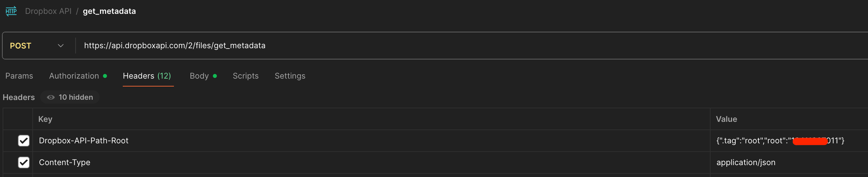Select the Headers (12) tab
Viewport: 868px width, 177px height.
[147, 76]
